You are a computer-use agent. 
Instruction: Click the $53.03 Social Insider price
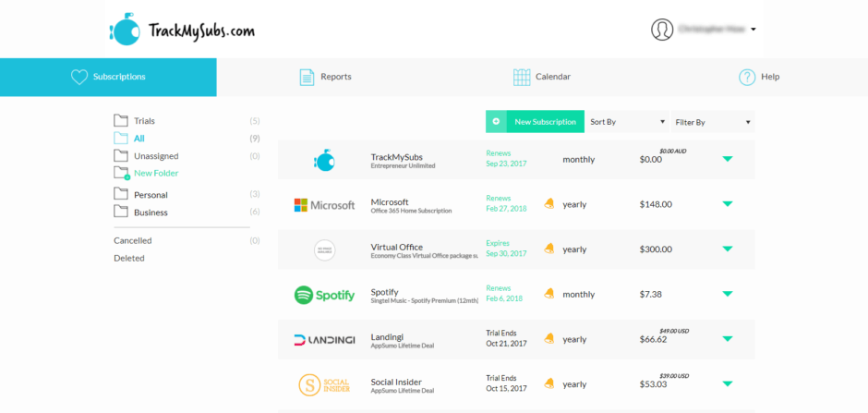tap(653, 383)
